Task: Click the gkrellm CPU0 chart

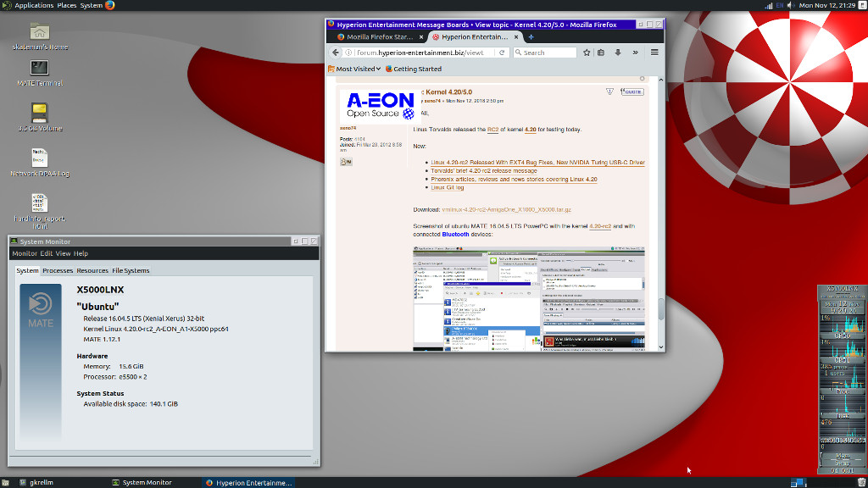Action: click(842, 325)
